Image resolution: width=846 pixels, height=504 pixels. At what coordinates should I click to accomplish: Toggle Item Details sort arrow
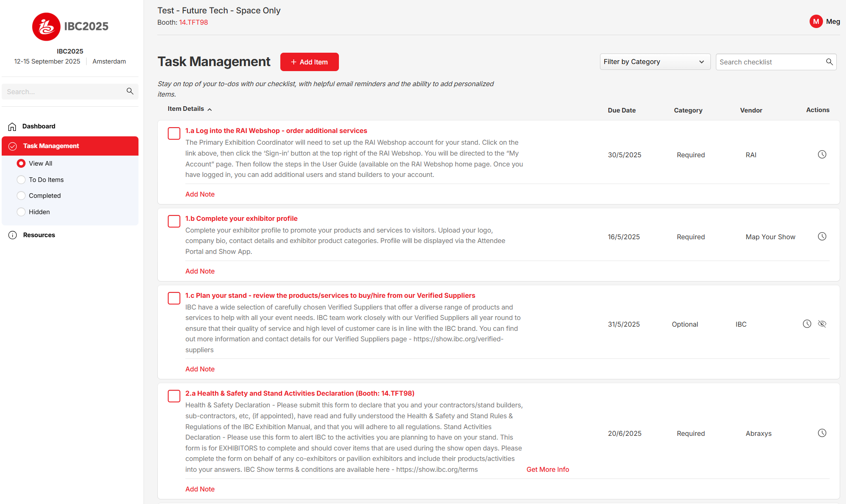pos(210,109)
